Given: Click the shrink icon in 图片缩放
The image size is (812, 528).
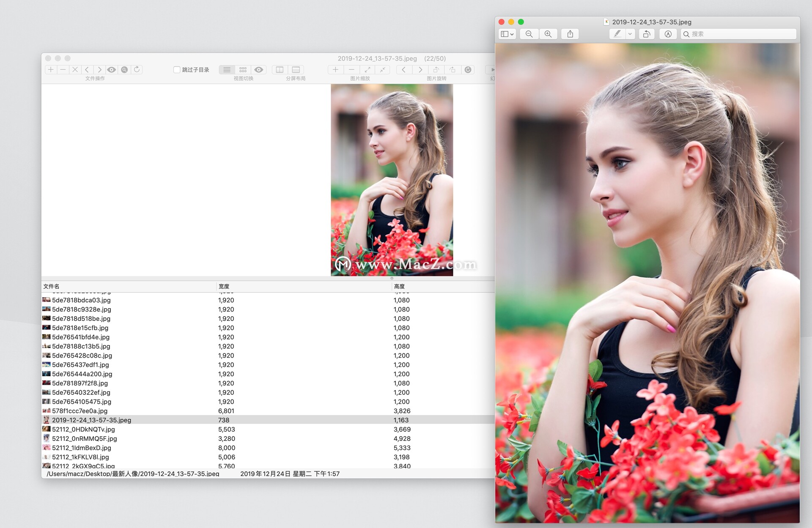Looking at the screenshot, I should [x=383, y=69].
